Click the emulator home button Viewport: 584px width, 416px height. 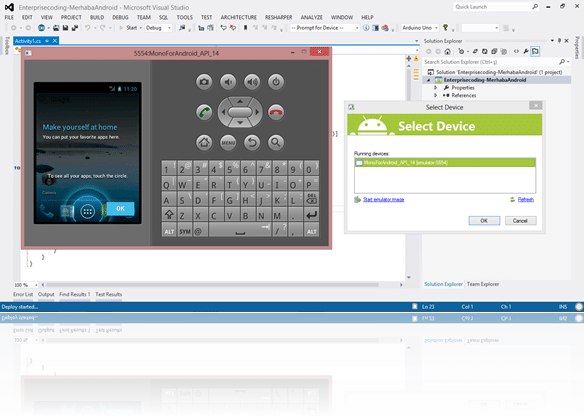204,142
